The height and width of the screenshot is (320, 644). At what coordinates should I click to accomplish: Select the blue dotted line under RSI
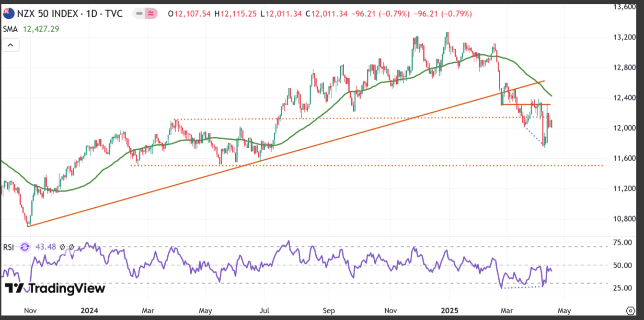point(521,287)
